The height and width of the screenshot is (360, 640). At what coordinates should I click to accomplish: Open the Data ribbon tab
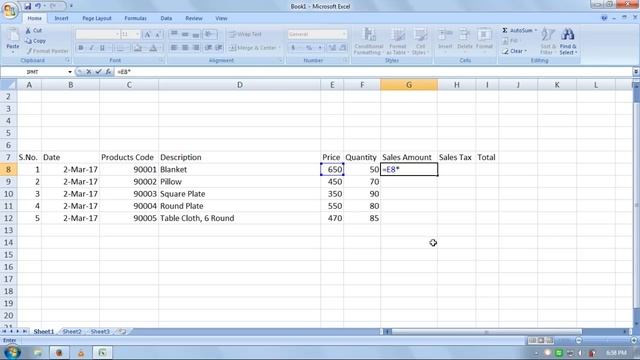coord(166,18)
